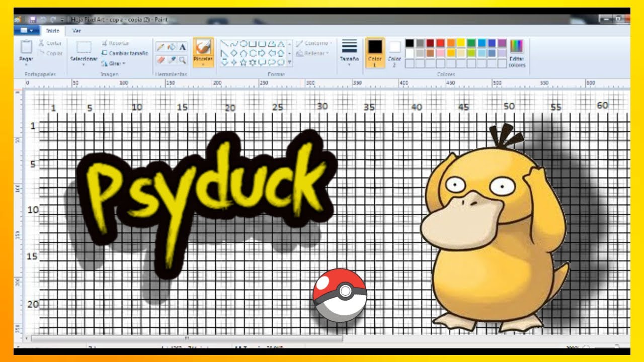The height and width of the screenshot is (362, 644).
Task: Select the Magnifier tool
Action: click(183, 60)
